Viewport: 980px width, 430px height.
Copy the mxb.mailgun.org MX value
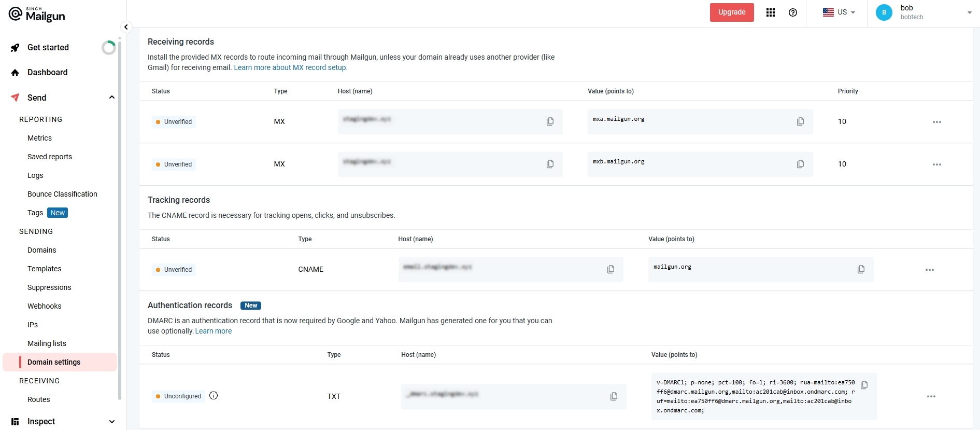(800, 164)
